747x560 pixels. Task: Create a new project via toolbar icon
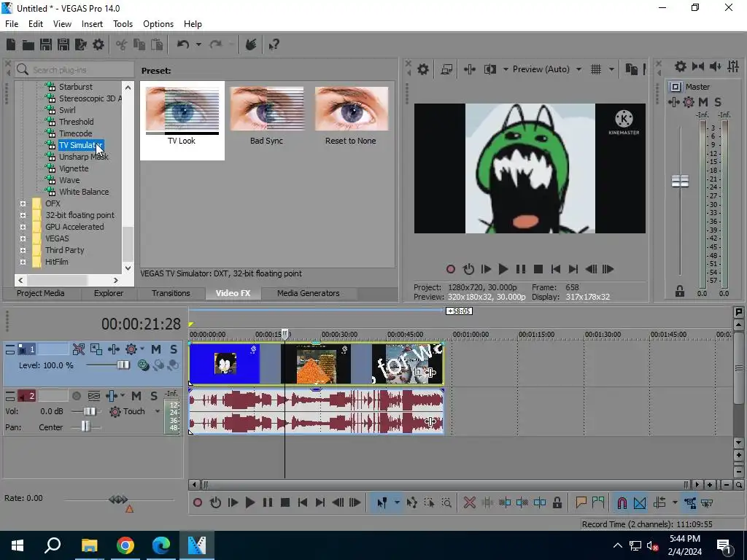[11, 44]
